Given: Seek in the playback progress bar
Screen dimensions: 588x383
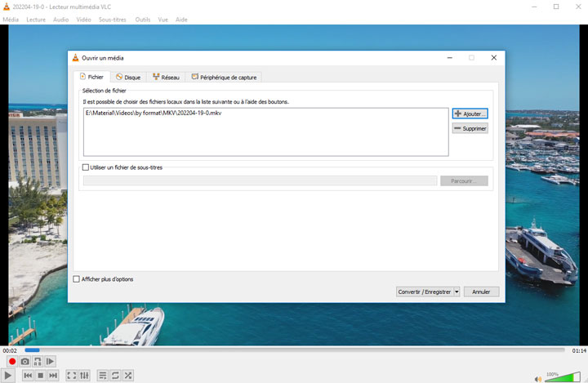Looking at the screenshot, I should 295,350.
